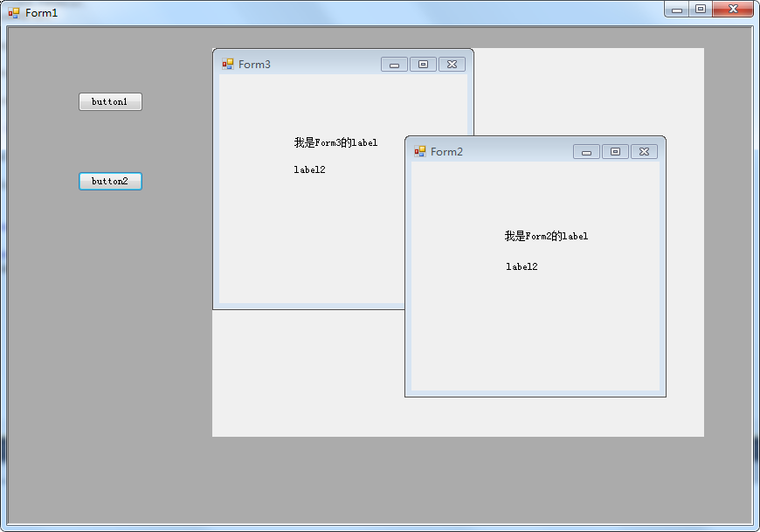Click button2 in Form1
Image resolution: width=760 pixels, height=532 pixels.
tap(111, 181)
